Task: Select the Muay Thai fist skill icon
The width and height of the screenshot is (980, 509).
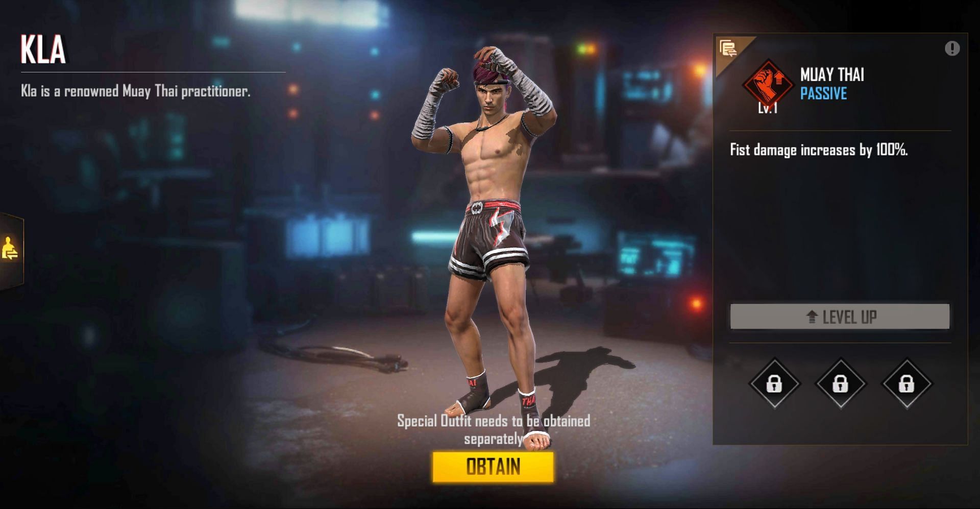Action: (x=768, y=84)
